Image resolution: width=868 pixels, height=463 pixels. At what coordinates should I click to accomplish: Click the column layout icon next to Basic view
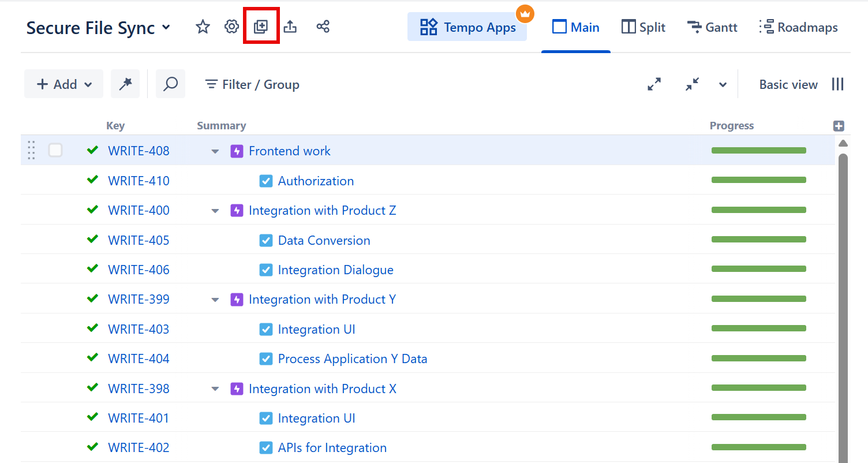837,84
